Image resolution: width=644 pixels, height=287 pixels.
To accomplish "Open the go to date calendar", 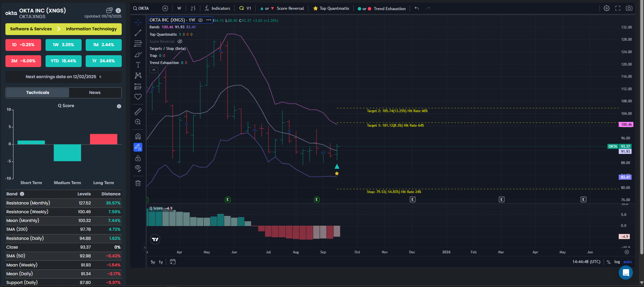I will [173, 262].
